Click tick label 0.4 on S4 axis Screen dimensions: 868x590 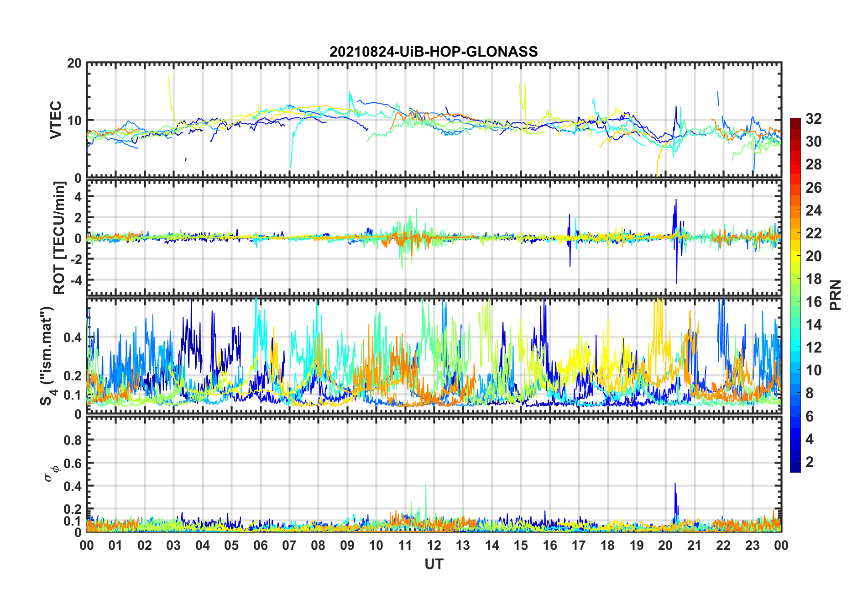click(73, 337)
